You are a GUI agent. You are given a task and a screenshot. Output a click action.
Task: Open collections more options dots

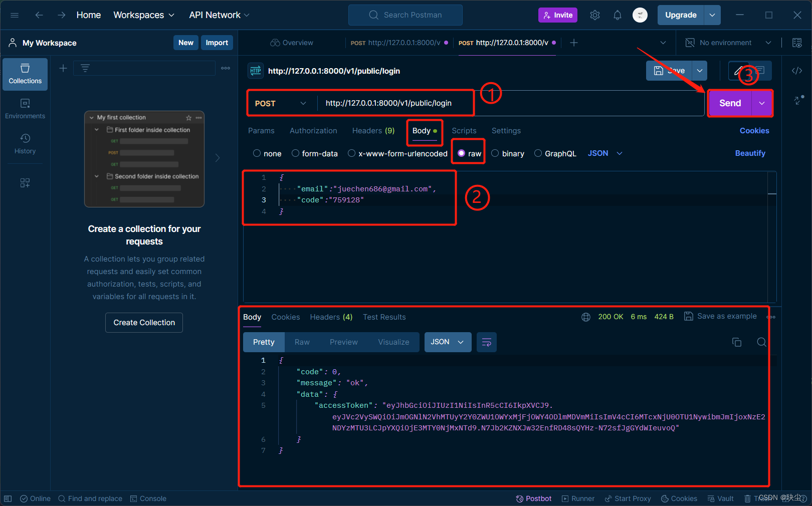click(x=226, y=68)
